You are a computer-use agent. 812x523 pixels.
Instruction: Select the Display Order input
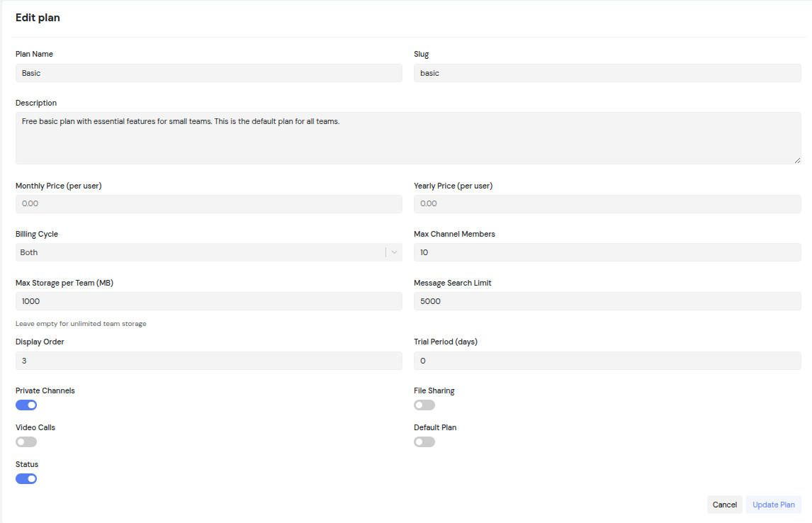(x=208, y=361)
